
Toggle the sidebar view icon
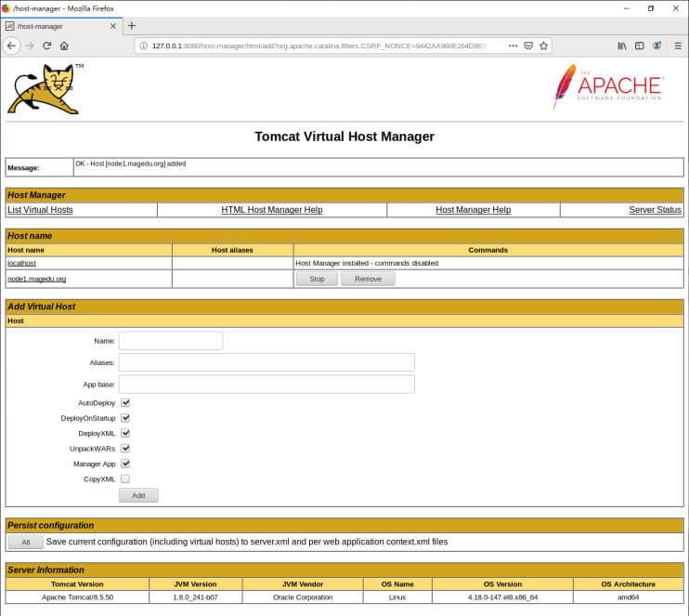click(x=640, y=46)
